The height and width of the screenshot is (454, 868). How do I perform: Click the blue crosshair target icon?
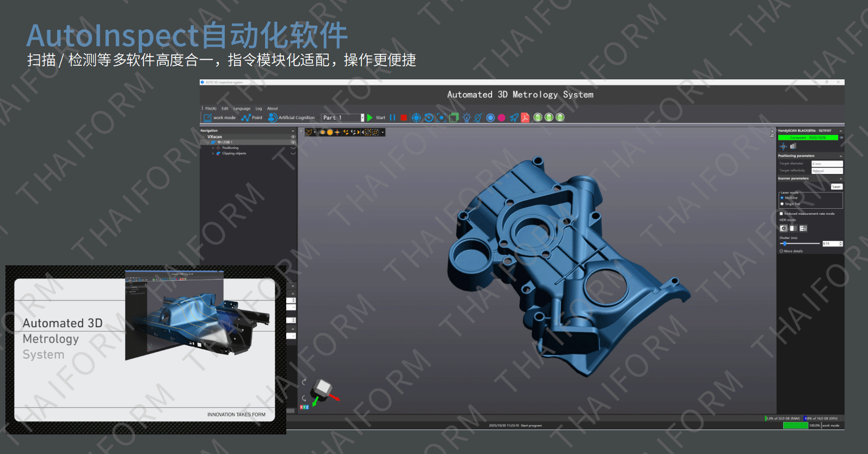click(416, 117)
